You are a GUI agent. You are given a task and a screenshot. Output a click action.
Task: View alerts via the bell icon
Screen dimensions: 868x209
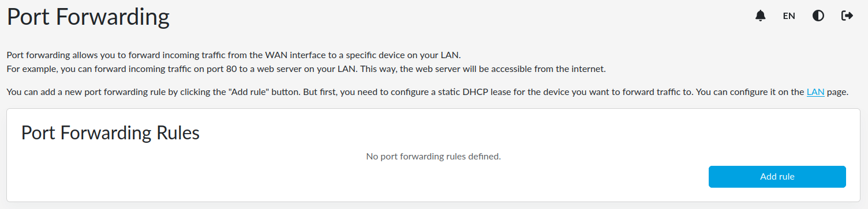tap(761, 16)
